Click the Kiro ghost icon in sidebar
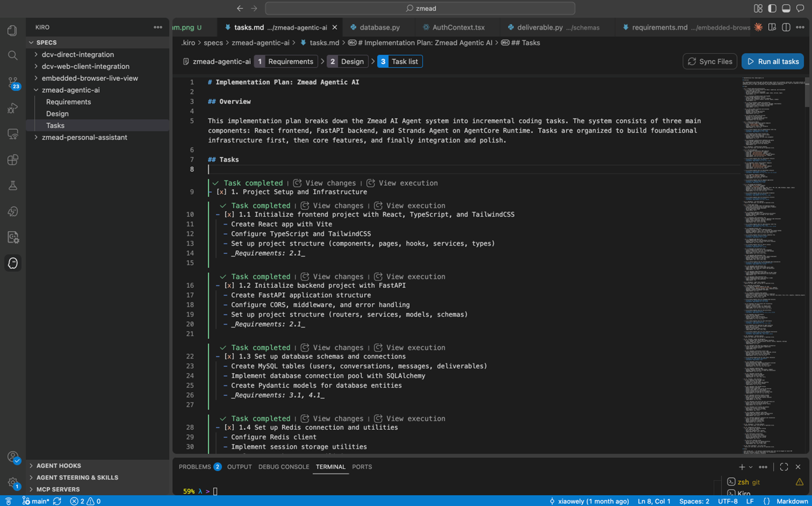 [13, 263]
